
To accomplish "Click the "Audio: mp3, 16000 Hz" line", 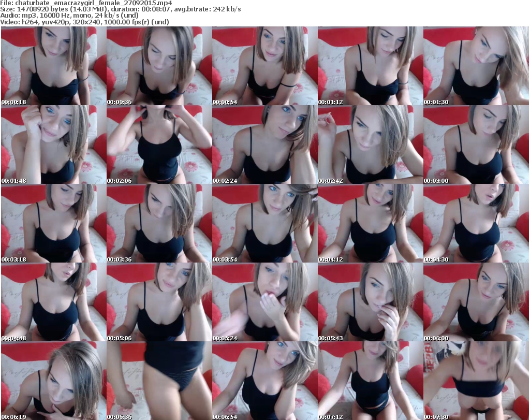I will point(69,16).
